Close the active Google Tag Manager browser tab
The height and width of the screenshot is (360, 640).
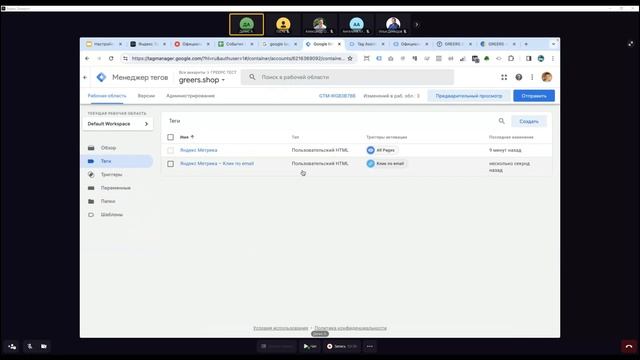pyautogui.click(x=339, y=44)
